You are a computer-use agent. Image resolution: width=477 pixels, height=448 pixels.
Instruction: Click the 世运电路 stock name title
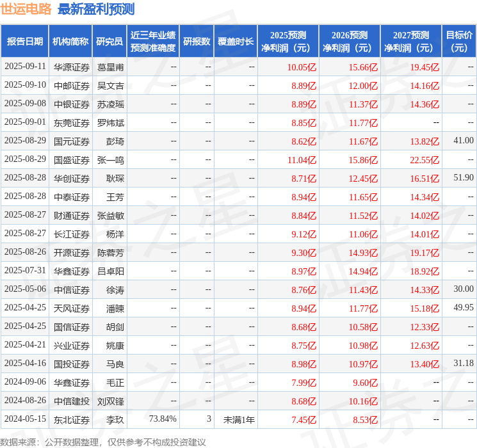point(26,9)
